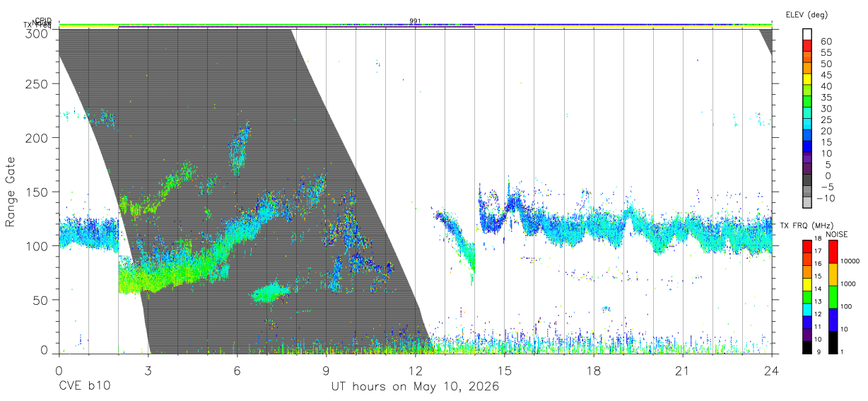The height and width of the screenshot is (401, 868).
Task: Click the blue scatter patch at hour 6, gate 200
Action: [240, 148]
